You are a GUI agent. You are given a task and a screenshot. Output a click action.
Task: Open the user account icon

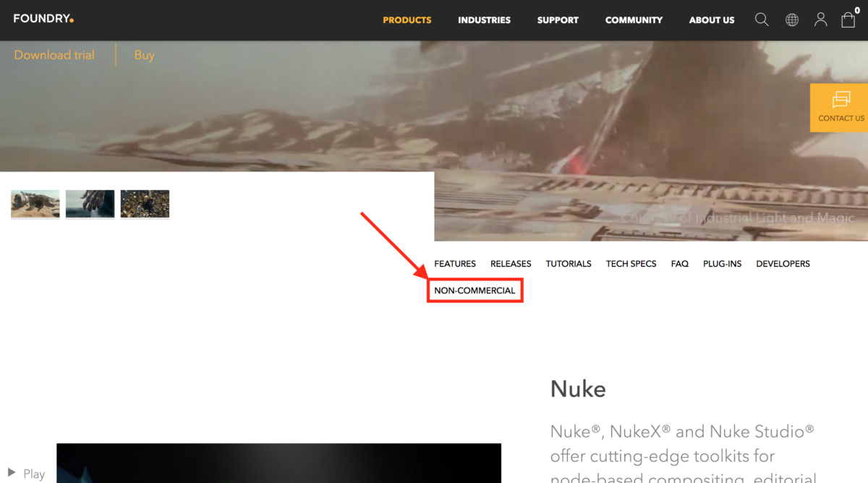point(820,20)
